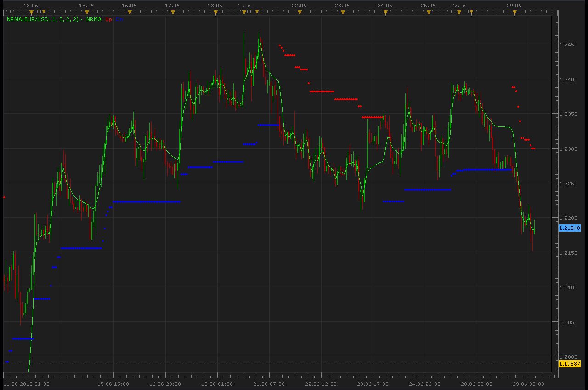
Task: Select the green NRMA line legend entry
Action: pos(94,19)
